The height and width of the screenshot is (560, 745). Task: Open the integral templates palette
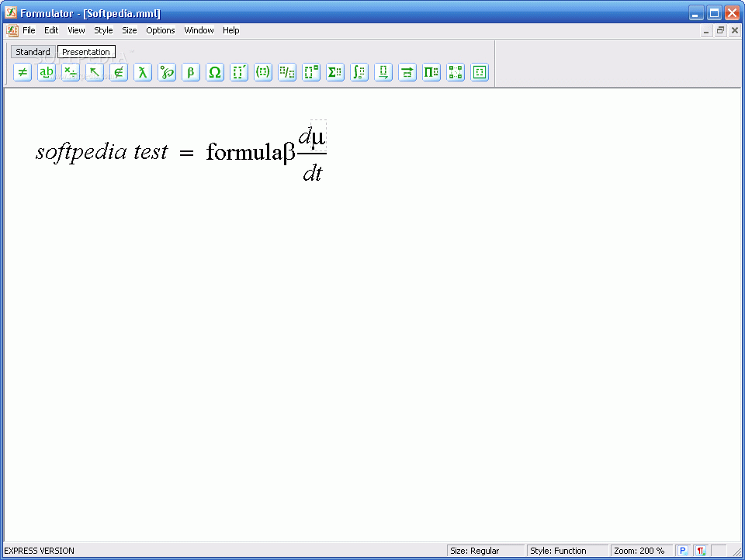click(359, 72)
